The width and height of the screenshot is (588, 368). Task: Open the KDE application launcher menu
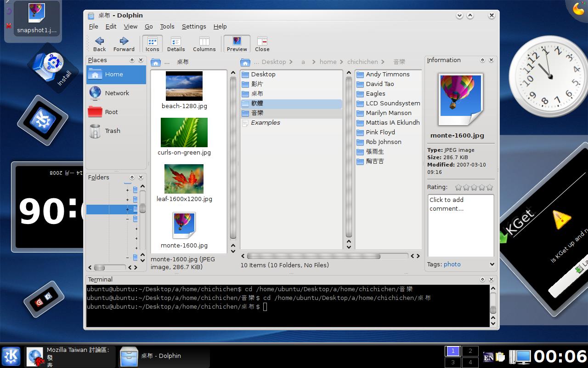(x=11, y=356)
